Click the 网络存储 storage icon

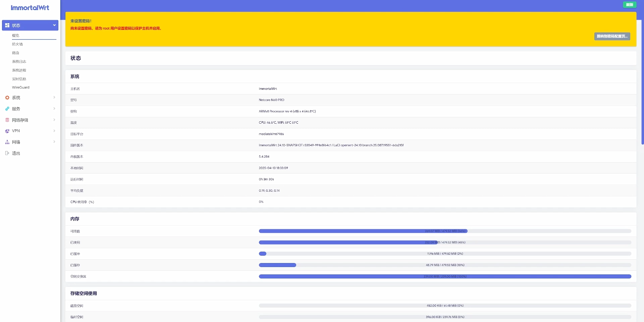(x=7, y=120)
